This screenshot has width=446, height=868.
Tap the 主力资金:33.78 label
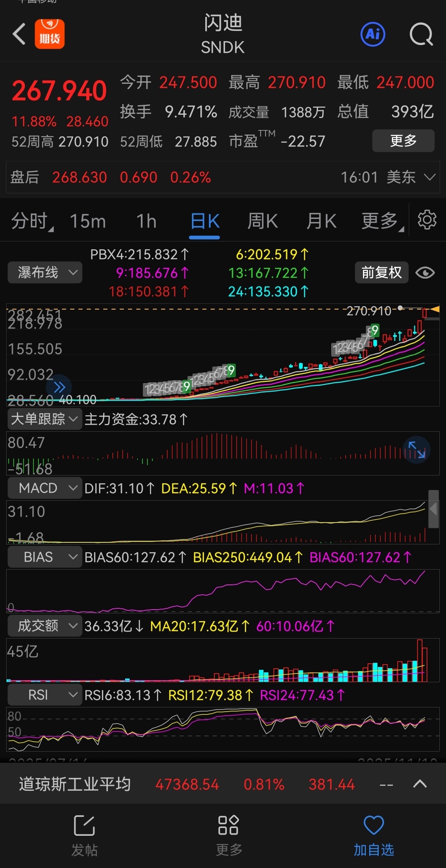pos(136,420)
